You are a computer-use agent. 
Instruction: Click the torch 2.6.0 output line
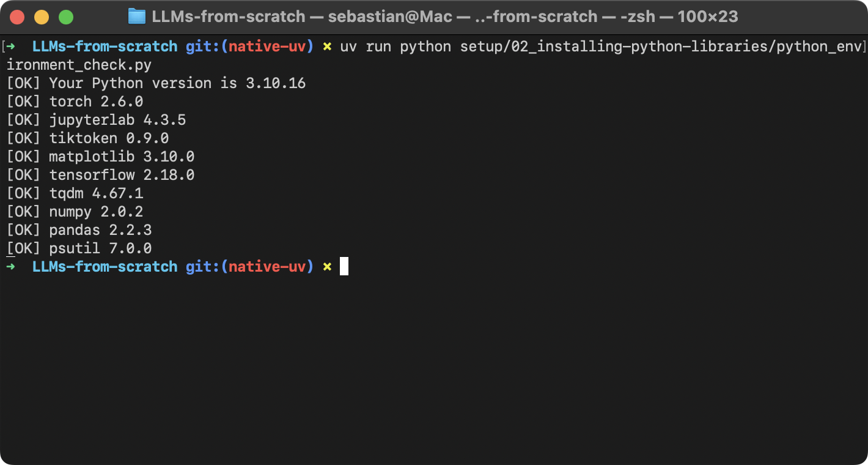click(x=75, y=102)
